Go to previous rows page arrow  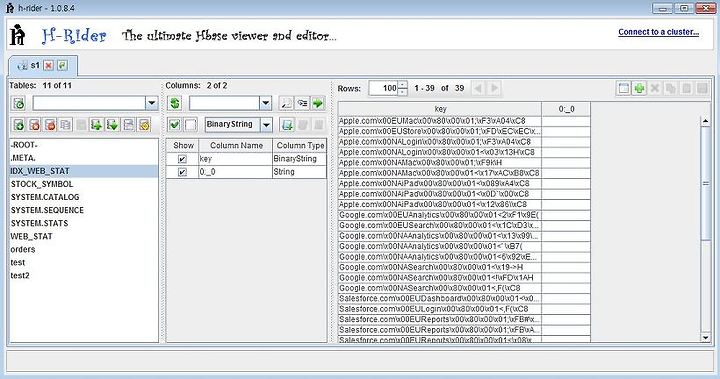tap(478, 88)
